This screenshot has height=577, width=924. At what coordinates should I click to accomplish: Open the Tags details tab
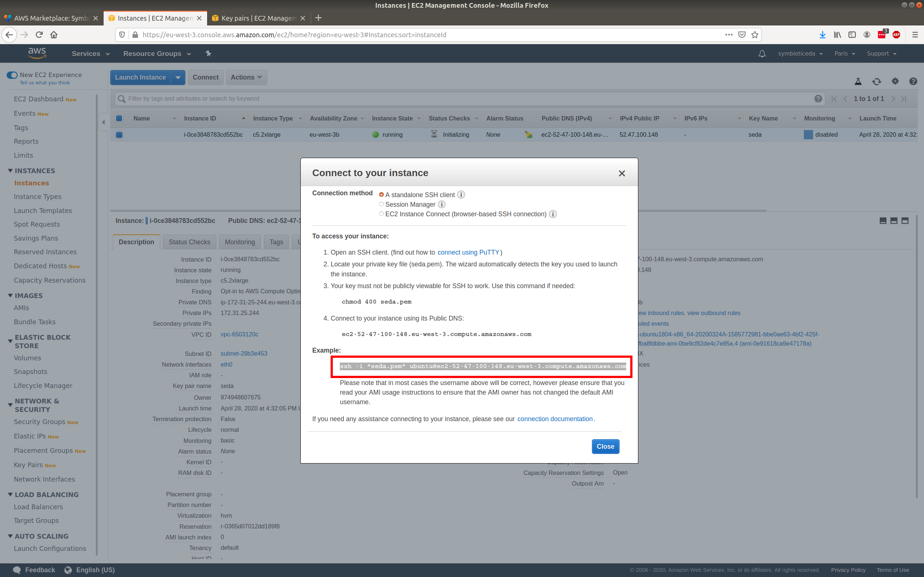coord(276,242)
